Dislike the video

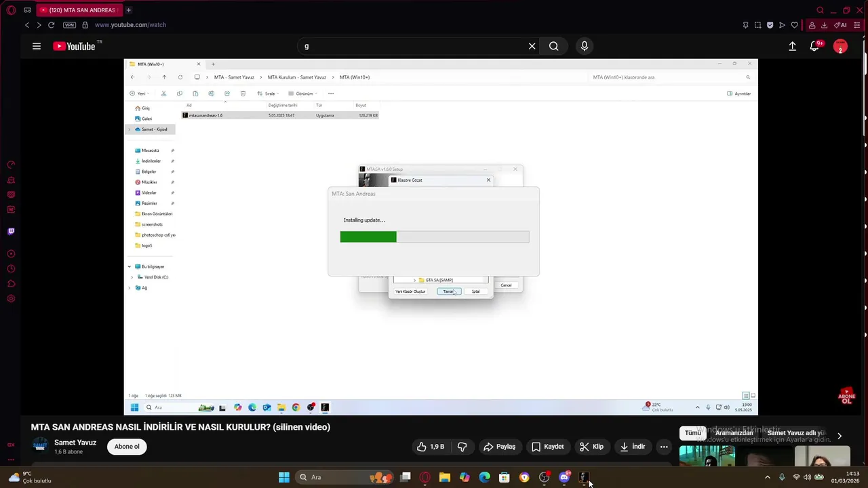462,447
